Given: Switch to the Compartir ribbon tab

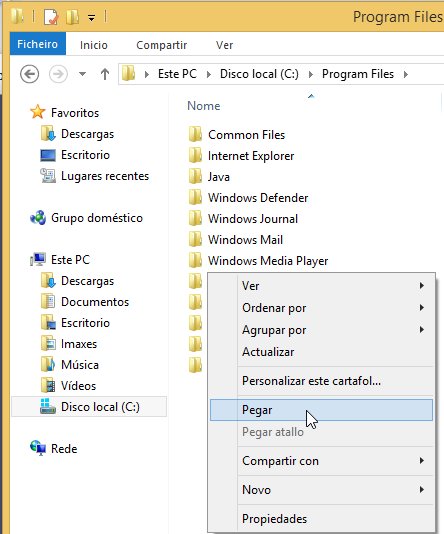Looking at the screenshot, I should tap(161, 45).
